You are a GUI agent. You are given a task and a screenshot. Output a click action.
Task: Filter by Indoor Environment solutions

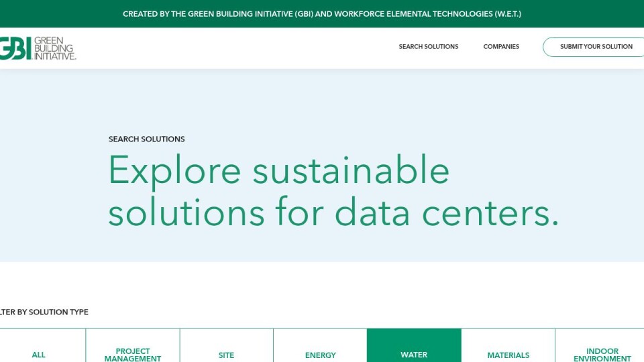coord(602,354)
